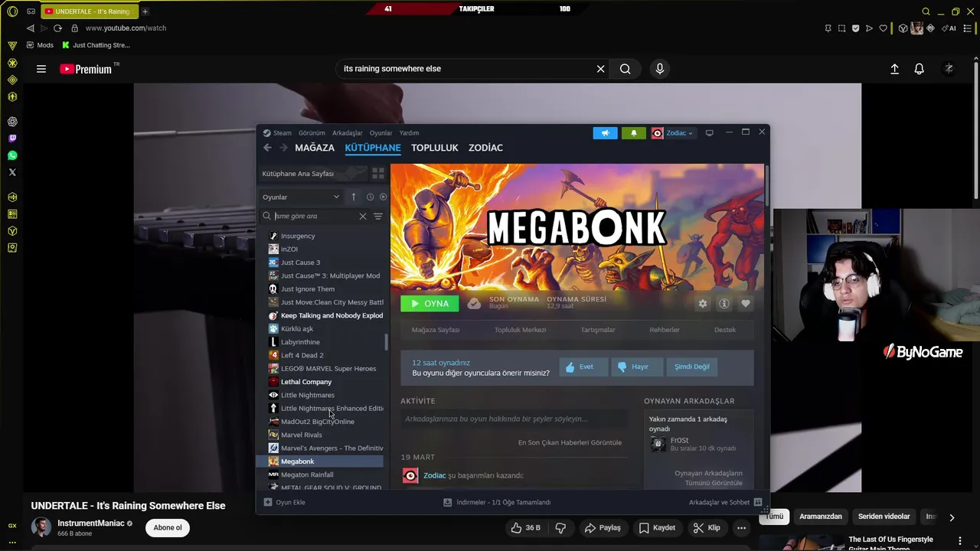Reload the YouTube page
The image size is (980, 551).
pyautogui.click(x=57, y=28)
